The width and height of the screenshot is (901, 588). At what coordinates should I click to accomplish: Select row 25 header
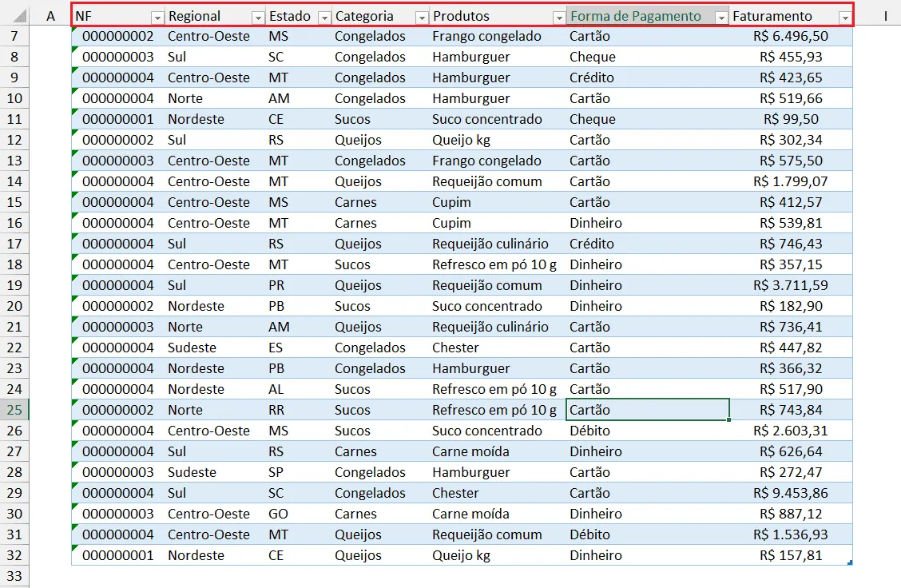[14, 410]
